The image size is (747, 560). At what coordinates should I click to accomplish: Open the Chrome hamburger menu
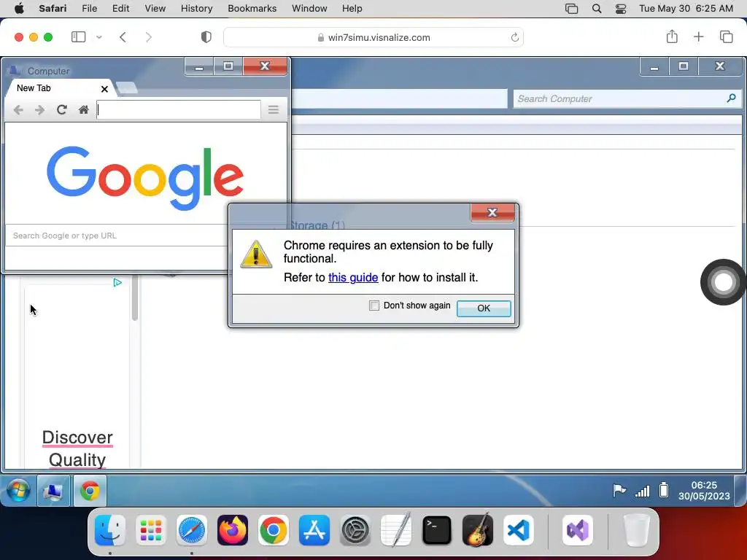pyautogui.click(x=273, y=110)
